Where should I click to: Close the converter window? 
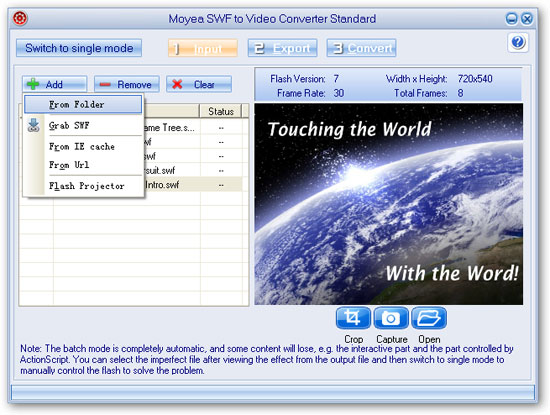tap(527, 18)
